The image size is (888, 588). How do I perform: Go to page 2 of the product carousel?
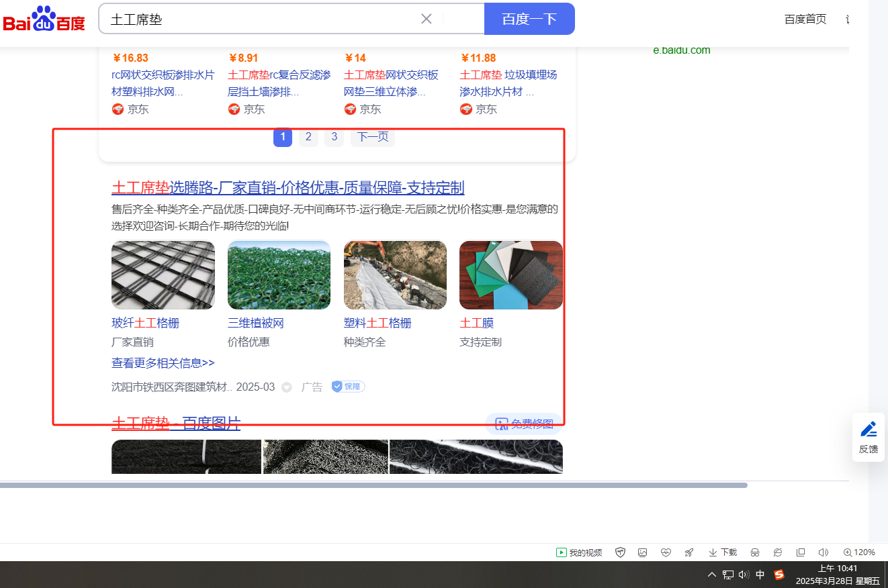[308, 137]
